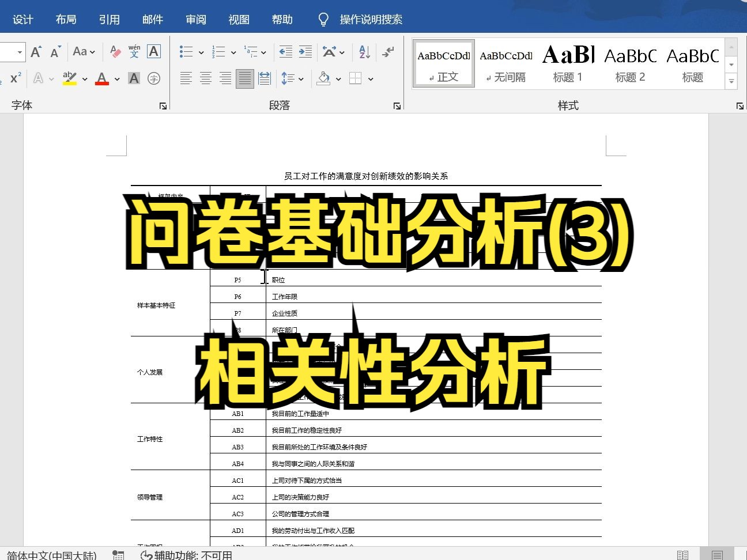The image size is (747, 560).
Task: Open the 邮件 ribbon tab
Action: point(153,20)
